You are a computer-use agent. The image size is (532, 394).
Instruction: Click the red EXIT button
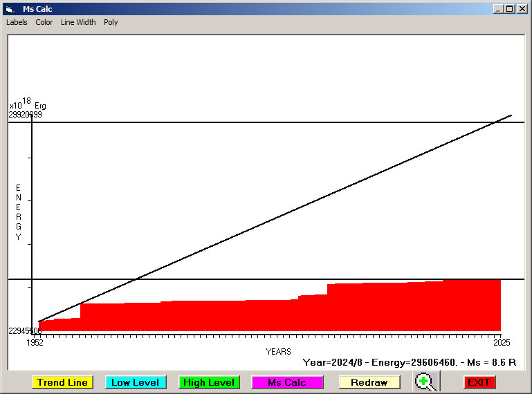coord(479,382)
